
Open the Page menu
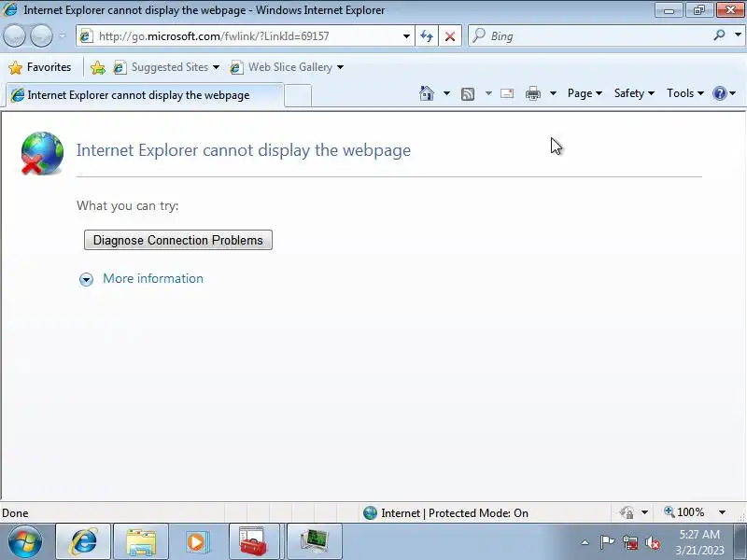point(585,93)
